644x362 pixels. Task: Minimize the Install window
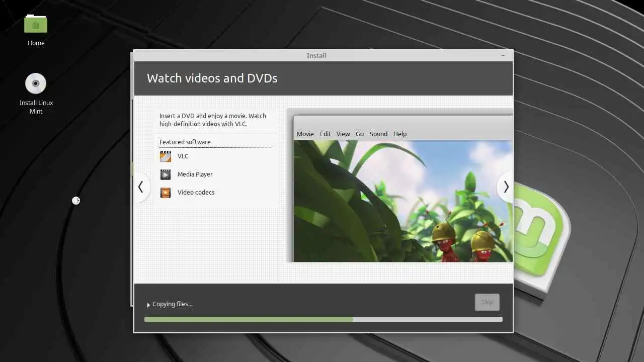(503, 55)
